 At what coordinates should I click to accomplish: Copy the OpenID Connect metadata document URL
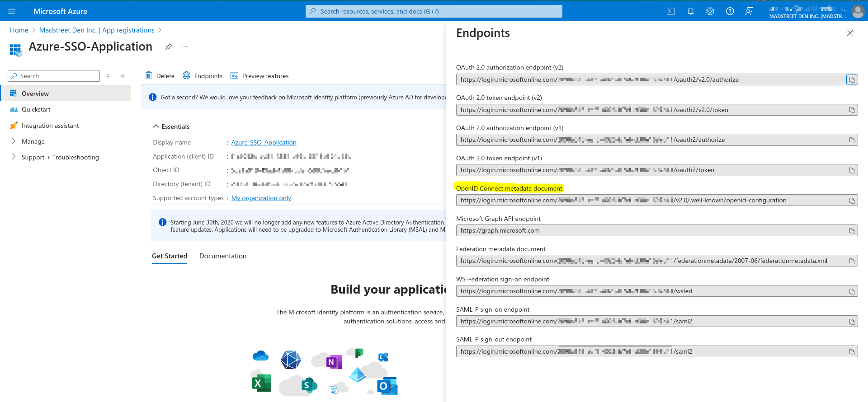[x=851, y=201]
